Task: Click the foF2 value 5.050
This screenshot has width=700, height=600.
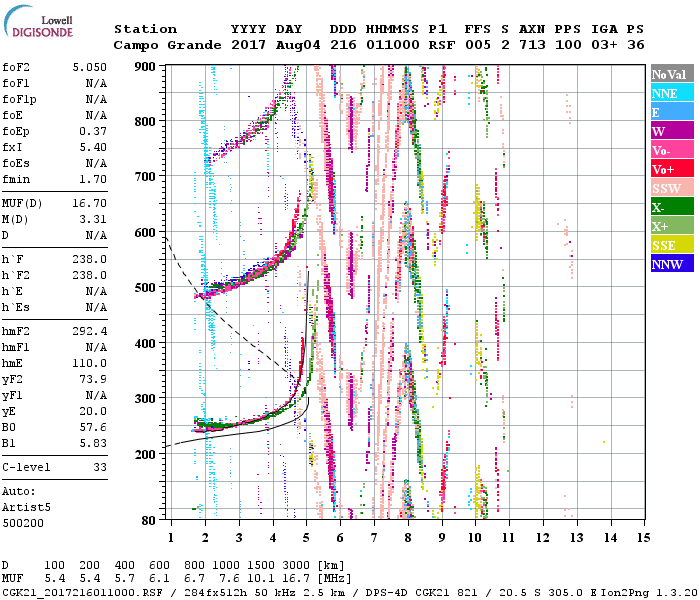Action: (x=89, y=68)
